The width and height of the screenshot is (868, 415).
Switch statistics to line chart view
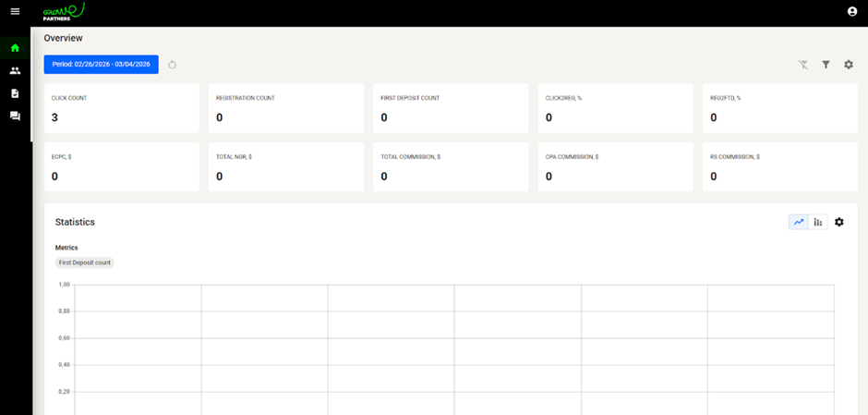coord(799,222)
